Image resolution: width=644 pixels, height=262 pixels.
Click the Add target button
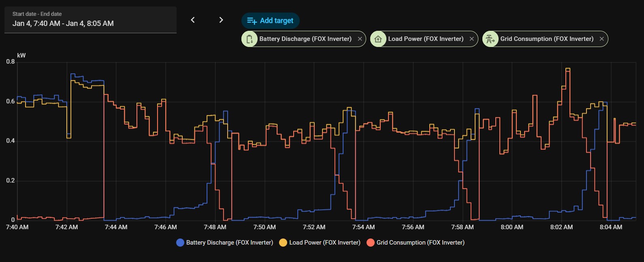270,21
